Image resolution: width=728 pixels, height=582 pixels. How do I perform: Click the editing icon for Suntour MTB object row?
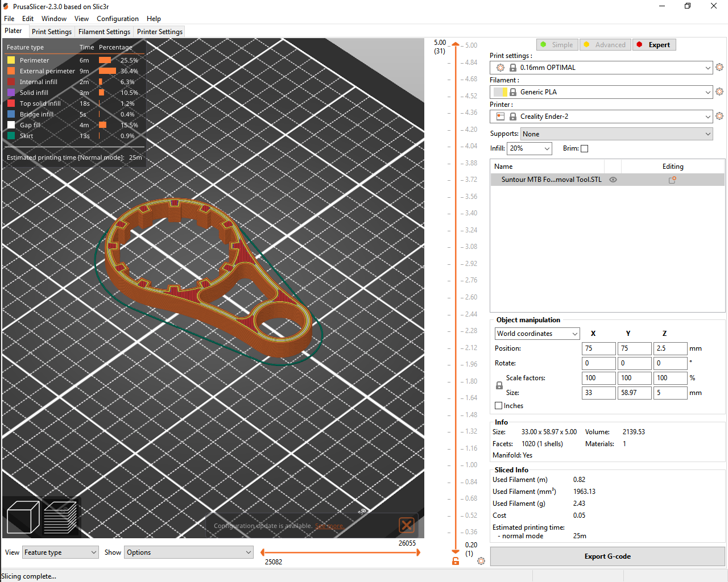(673, 180)
